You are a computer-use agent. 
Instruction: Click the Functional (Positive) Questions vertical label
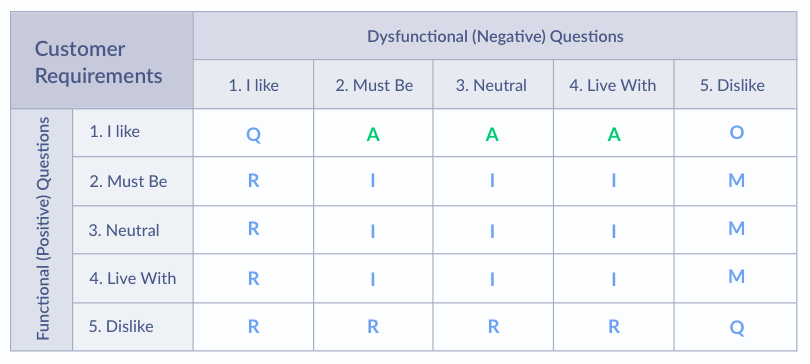pyautogui.click(x=42, y=230)
